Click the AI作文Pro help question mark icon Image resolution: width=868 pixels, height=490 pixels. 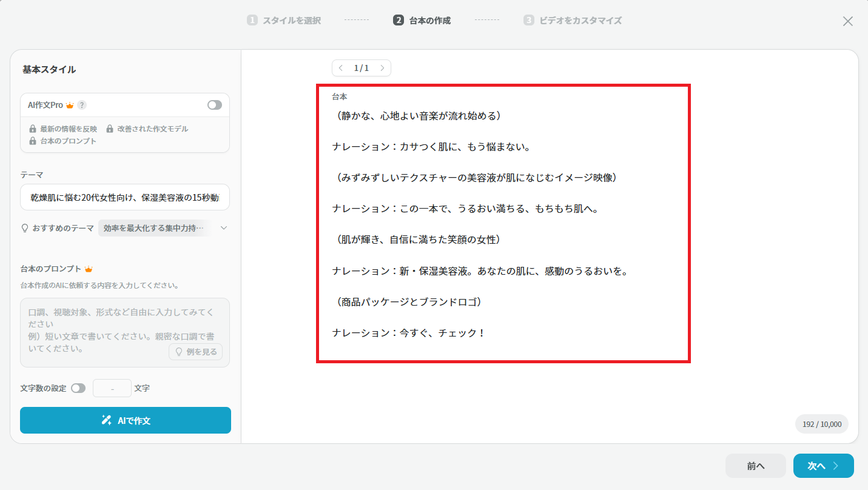82,105
